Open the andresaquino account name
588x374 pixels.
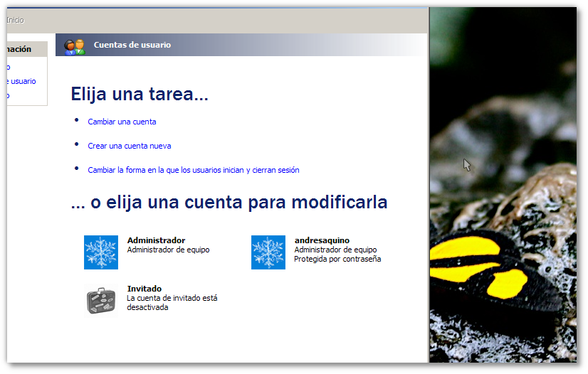pos(322,240)
